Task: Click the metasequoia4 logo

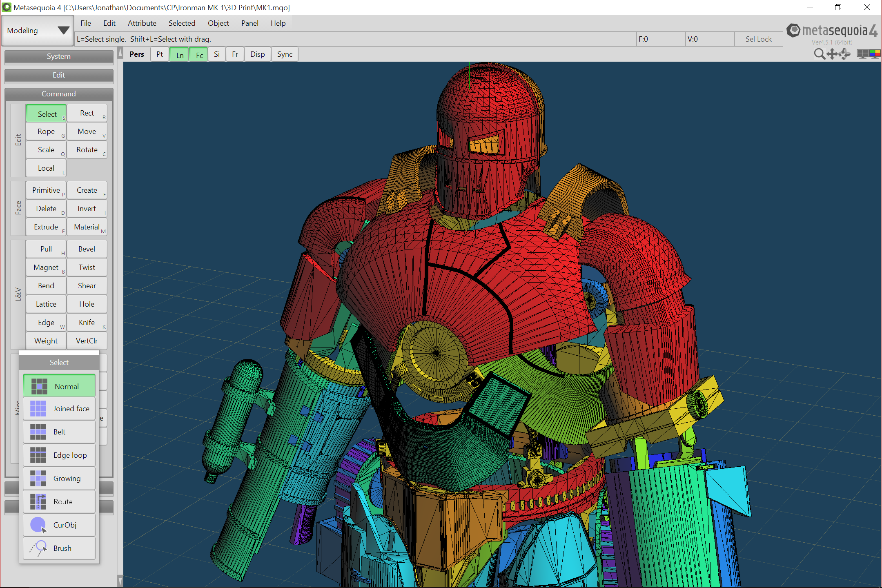Action: [x=832, y=31]
